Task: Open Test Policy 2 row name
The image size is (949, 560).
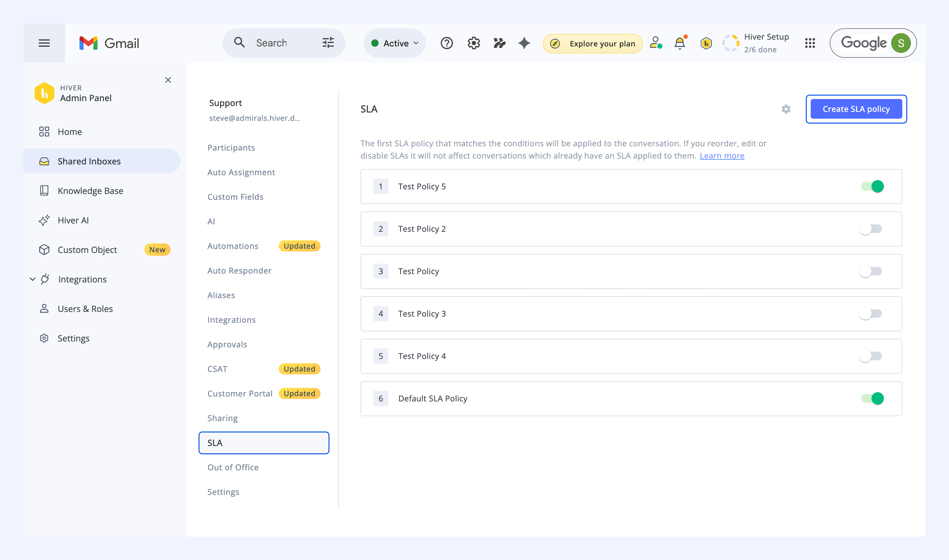Action: (422, 229)
